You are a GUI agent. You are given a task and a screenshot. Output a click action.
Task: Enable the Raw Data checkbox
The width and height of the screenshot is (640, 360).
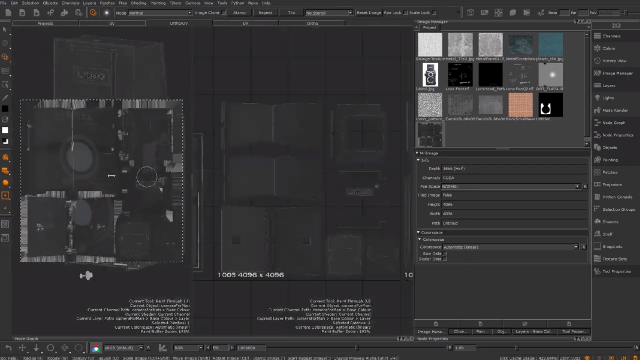(445, 253)
